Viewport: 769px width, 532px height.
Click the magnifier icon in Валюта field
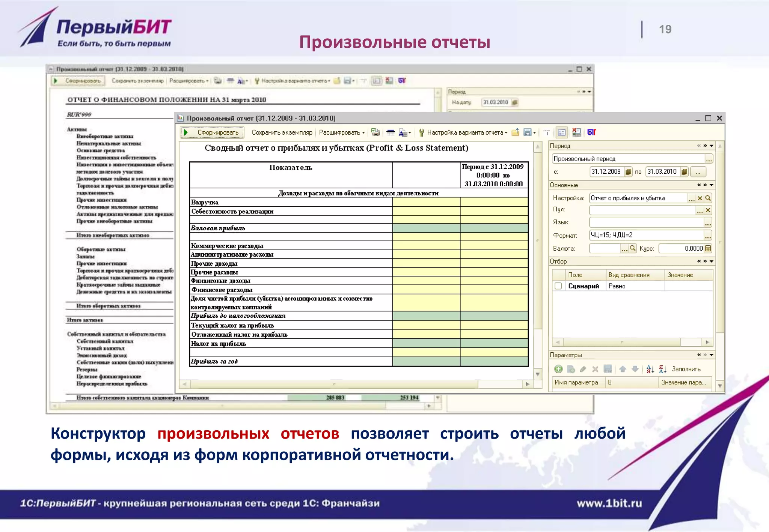(633, 248)
